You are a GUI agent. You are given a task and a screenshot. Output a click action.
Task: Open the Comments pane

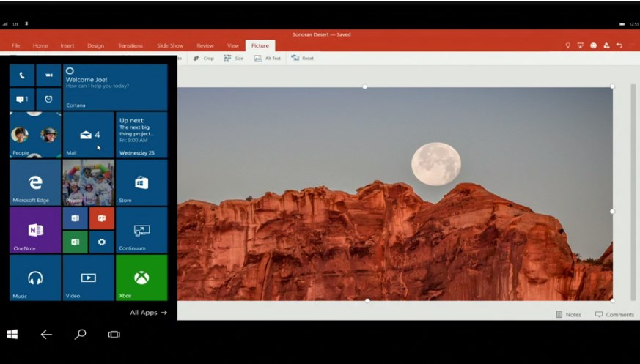click(x=614, y=314)
